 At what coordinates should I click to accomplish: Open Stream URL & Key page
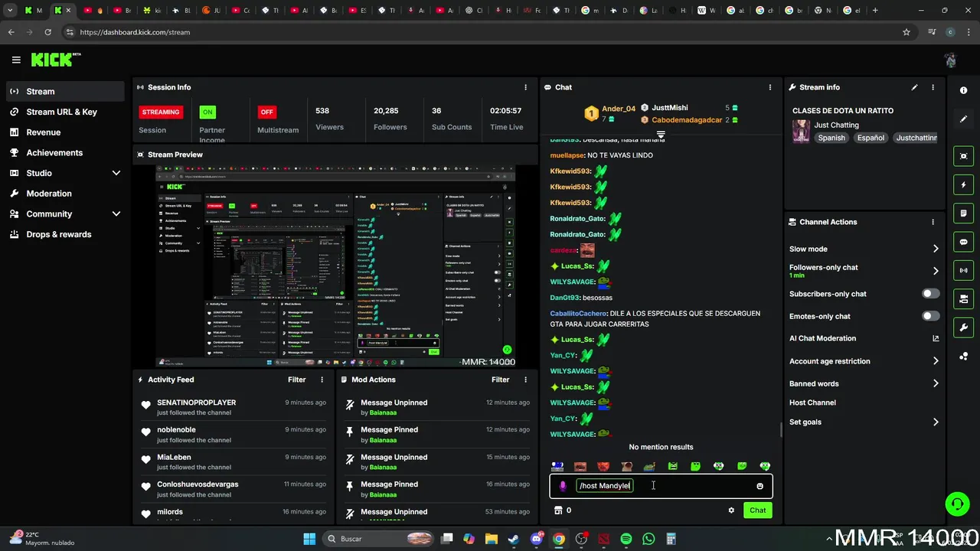click(65, 112)
